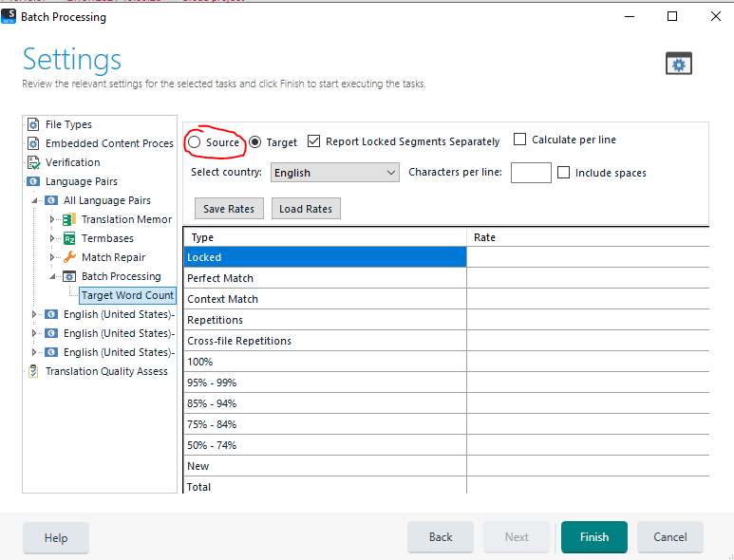
Task: Uncheck Report Locked Segments Separately
Action: pos(313,140)
